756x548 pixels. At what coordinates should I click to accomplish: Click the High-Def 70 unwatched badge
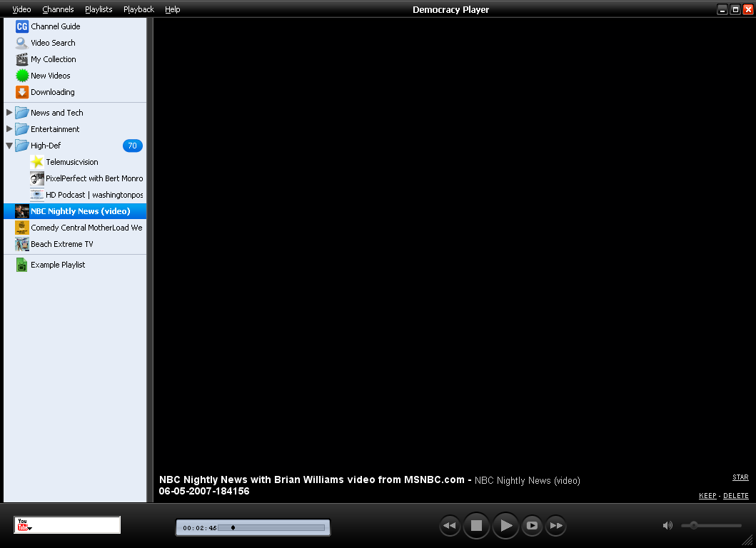[x=133, y=146]
